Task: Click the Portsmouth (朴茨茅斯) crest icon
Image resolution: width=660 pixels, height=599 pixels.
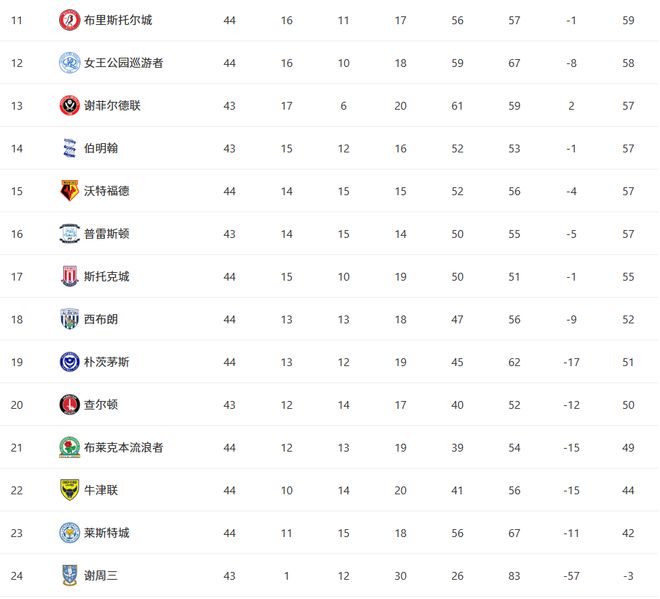Action: click(x=69, y=362)
